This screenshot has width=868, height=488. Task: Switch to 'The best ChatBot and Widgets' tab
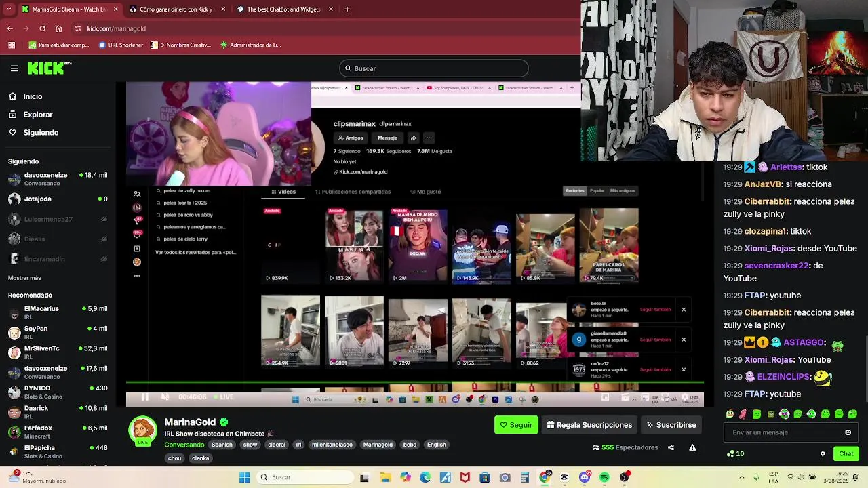coord(285,9)
